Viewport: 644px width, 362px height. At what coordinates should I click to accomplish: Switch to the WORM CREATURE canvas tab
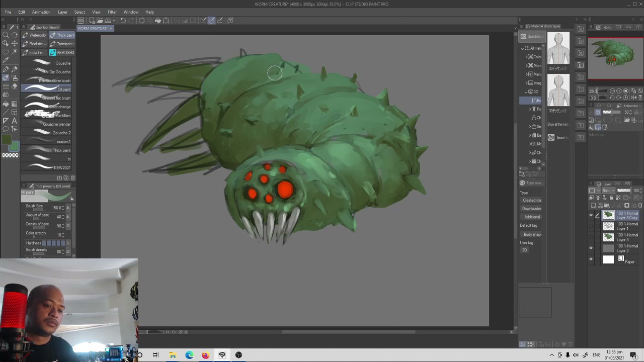pos(95,29)
